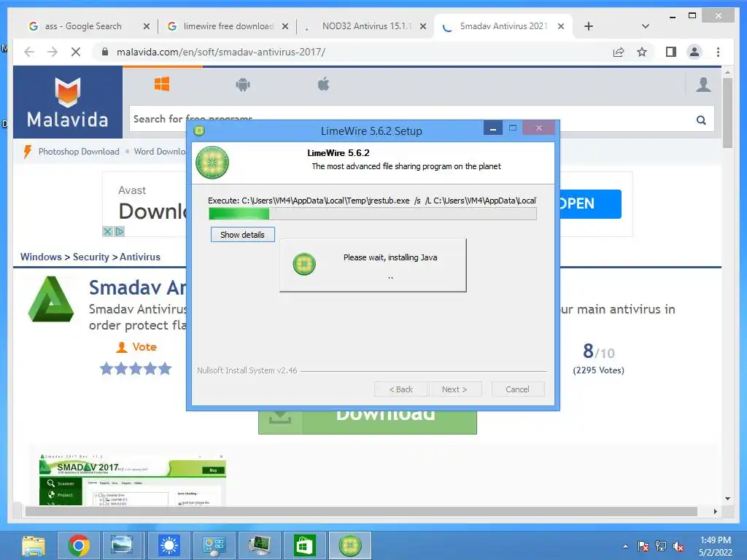Click the Action Center flag tray icon
Screen dimensions: 747x560
tap(643, 546)
